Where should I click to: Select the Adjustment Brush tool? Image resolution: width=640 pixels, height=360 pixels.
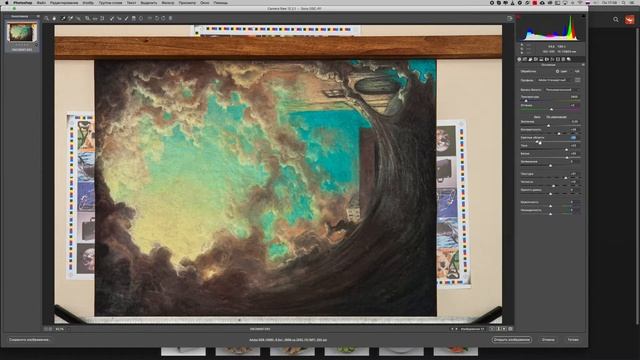pyautogui.click(x=126, y=18)
